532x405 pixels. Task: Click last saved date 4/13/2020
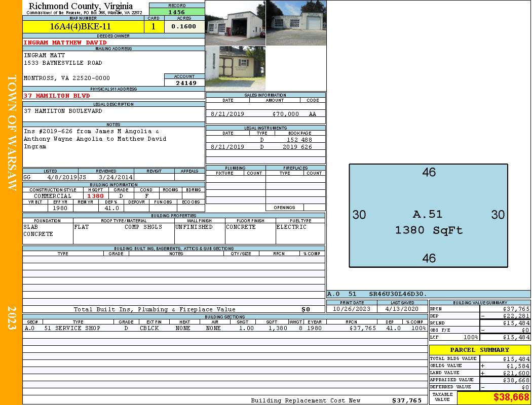(x=402, y=309)
